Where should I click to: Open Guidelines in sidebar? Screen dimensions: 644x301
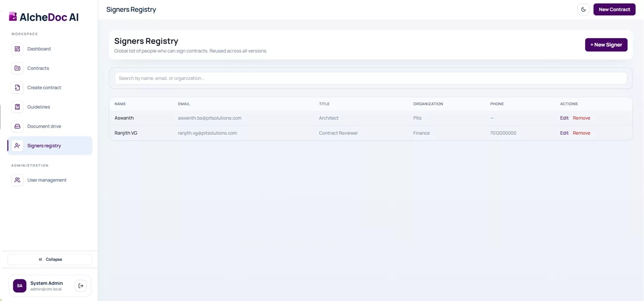coord(50,107)
